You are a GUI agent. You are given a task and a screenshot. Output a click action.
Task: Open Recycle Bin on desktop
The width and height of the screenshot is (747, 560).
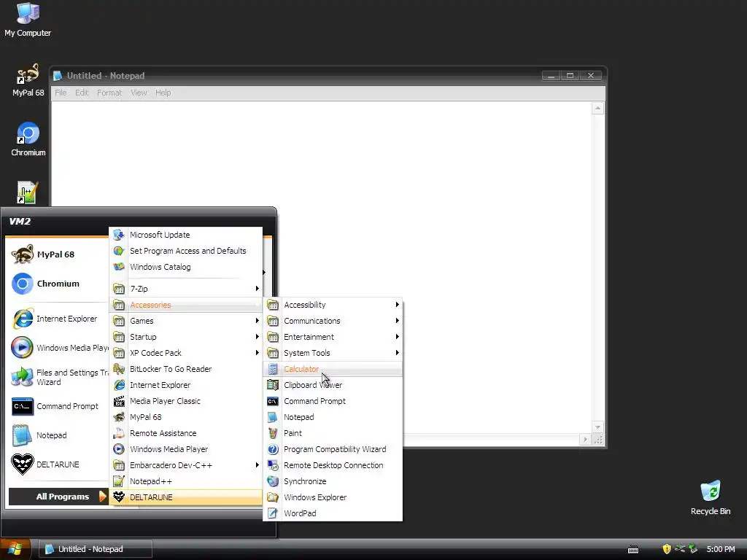point(711,497)
